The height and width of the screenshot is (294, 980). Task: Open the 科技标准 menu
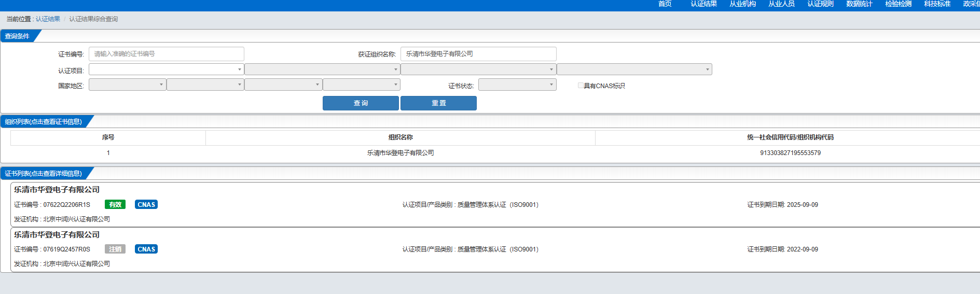[937, 4]
